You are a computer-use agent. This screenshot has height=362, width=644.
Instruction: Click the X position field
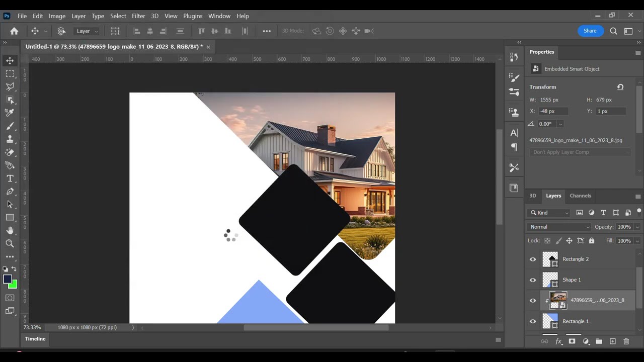pos(553,111)
